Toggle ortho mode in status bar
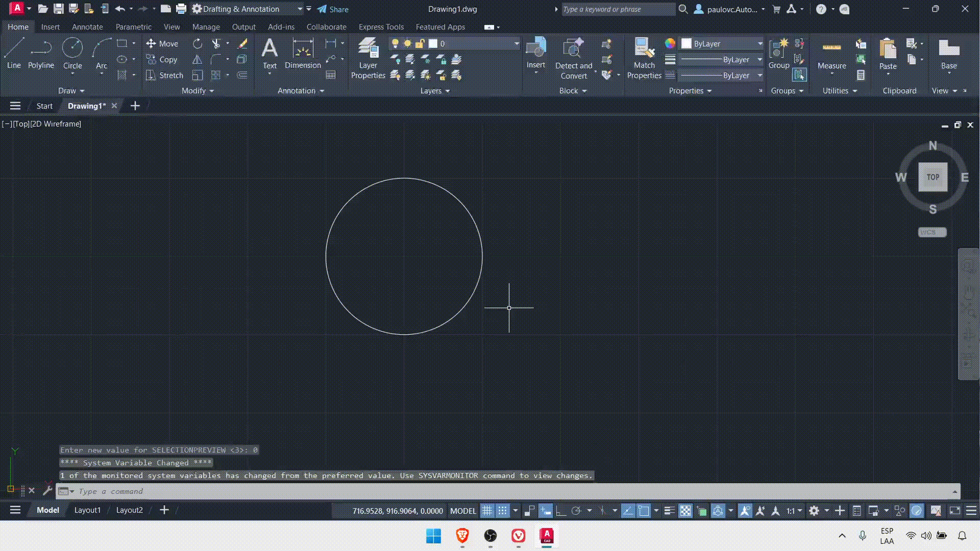The height and width of the screenshot is (551, 980). tap(561, 511)
